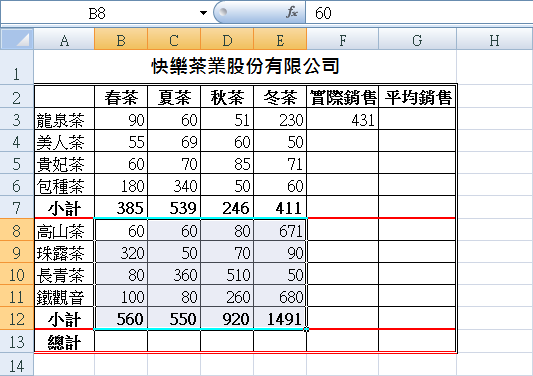Screen dimensions: 533x376
Task: Select row 8 header
Action: point(16,230)
